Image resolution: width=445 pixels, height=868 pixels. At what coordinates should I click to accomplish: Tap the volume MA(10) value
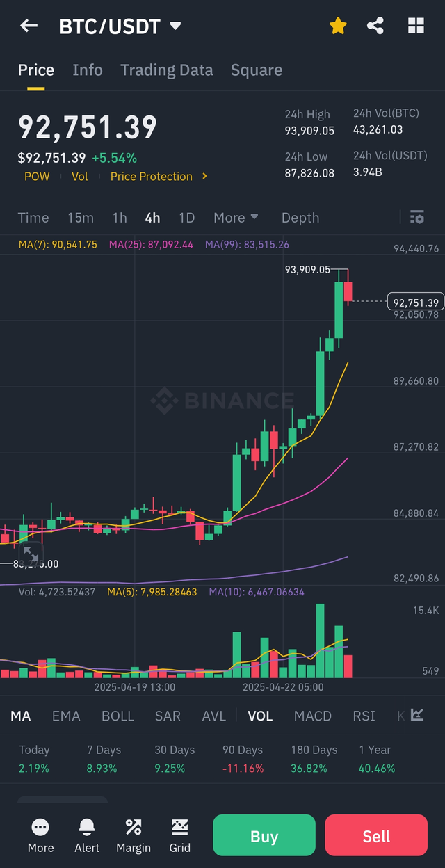[257, 592]
